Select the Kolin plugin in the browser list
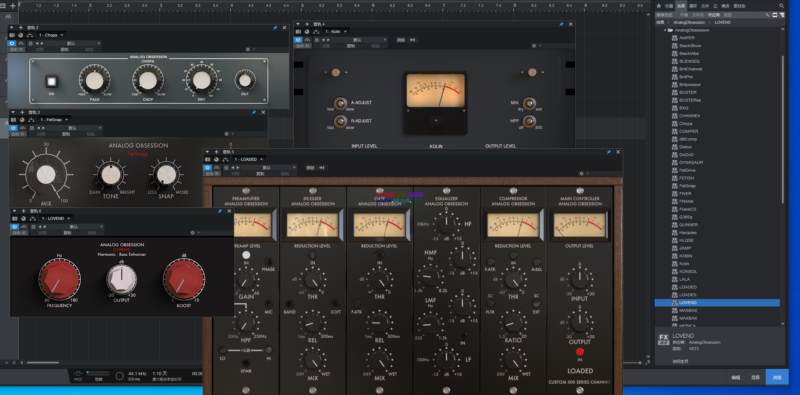 717,263
